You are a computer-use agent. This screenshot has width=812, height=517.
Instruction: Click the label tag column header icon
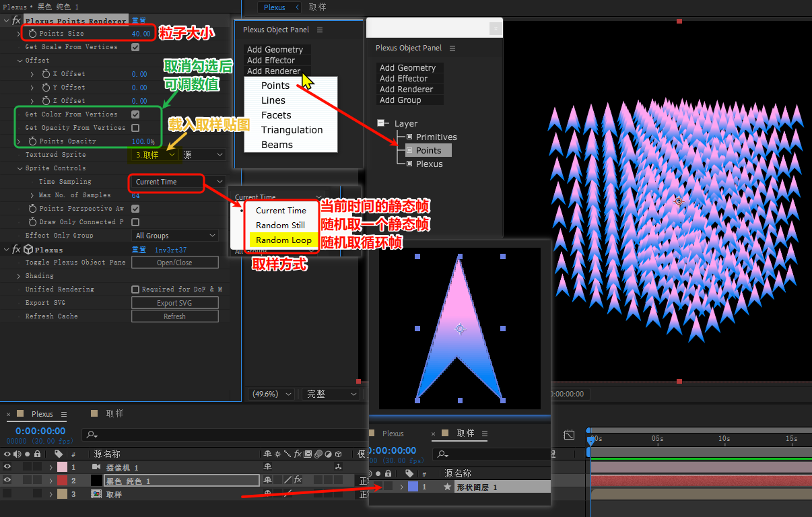59,454
